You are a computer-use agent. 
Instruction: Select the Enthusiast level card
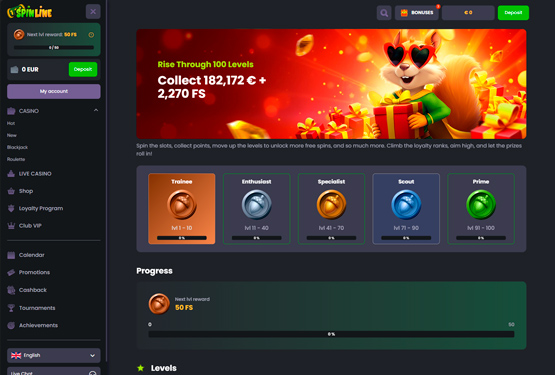[x=257, y=209]
